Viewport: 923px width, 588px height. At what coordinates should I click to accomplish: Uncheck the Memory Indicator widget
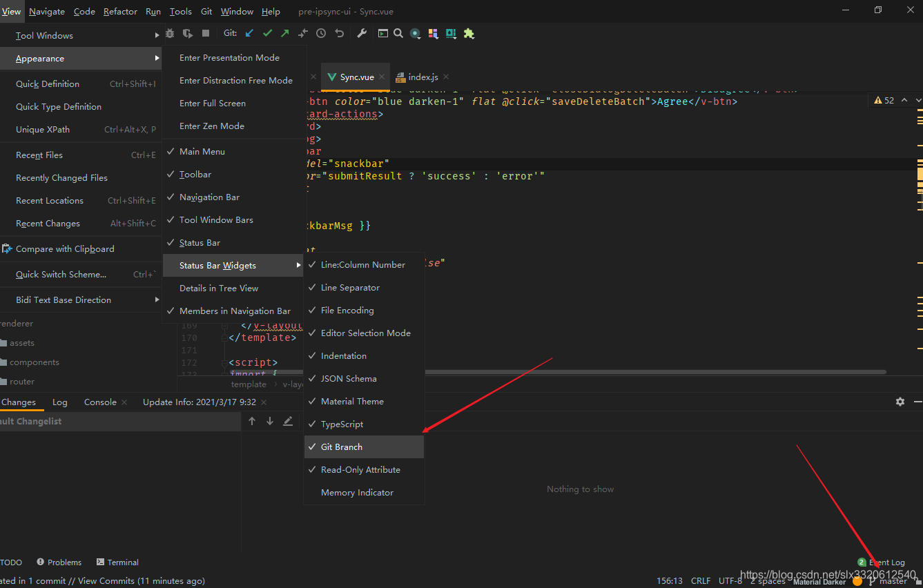[x=357, y=492]
